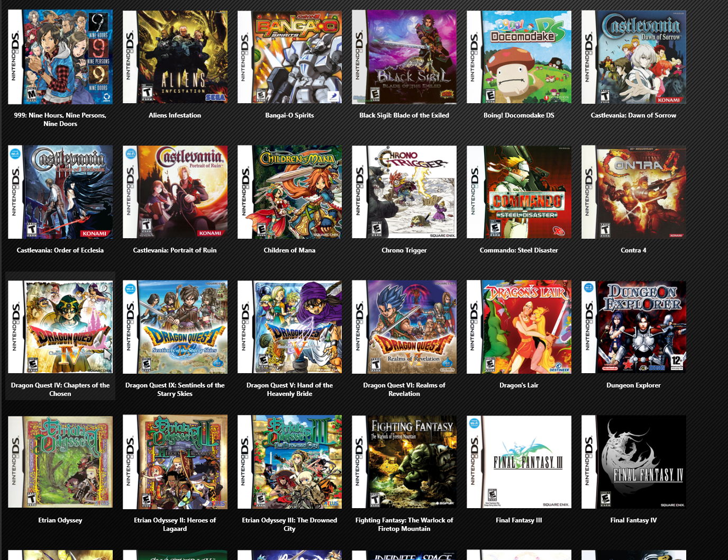The width and height of the screenshot is (728, 560).
Task: Select Dragon Quest IV cover art
Action: (x=60, y=327)
